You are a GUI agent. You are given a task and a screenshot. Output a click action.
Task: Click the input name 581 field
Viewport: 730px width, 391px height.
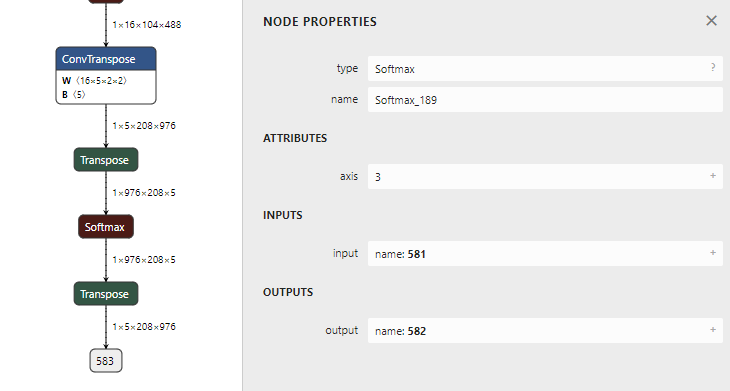coord(545,253)
